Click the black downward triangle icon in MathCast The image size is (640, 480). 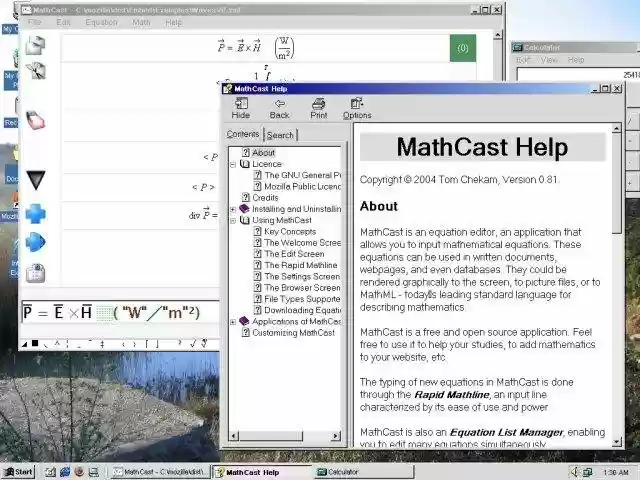point(36,180)
